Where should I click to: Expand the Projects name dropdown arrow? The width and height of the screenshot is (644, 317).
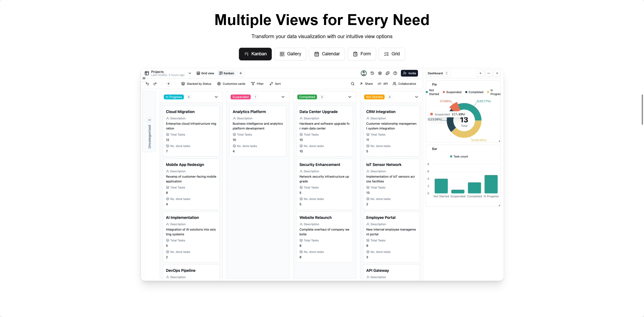pyautogui.click(x=190, y=73)
